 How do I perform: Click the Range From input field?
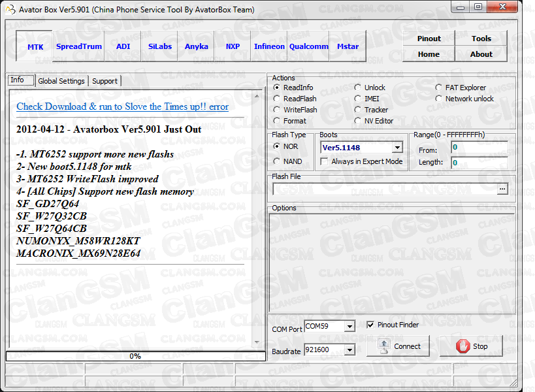479,148
